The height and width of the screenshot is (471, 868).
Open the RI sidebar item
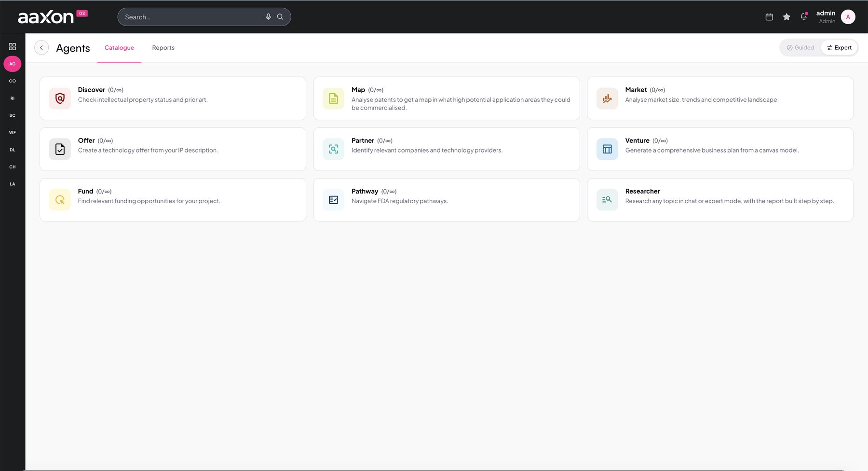pyautogui.click(x=13, y=98)
